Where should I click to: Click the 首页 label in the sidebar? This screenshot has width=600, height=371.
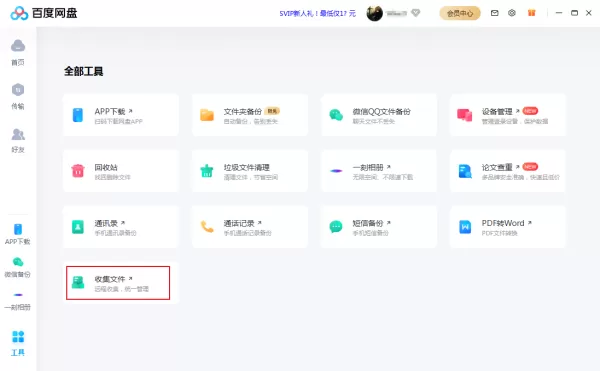click(x=18, y=62)
